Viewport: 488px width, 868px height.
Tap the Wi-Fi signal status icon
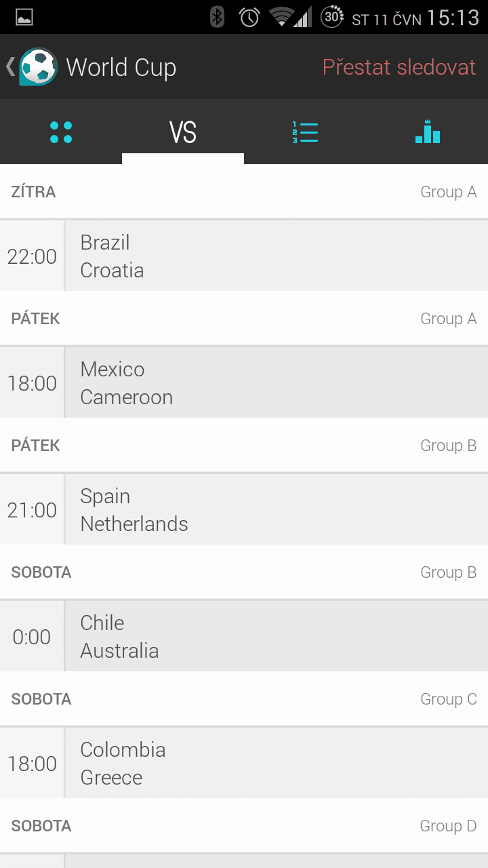(x=280, y=17)
